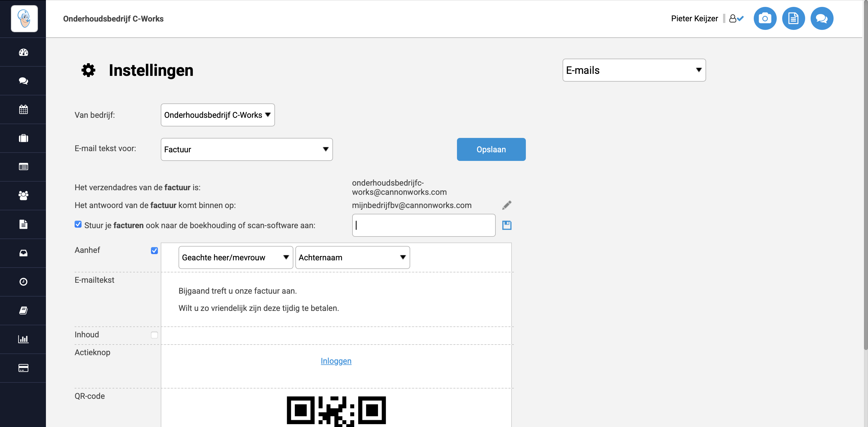The image size is (868, 427).
Task: Expand the Van bedrijf company dropdown
Action: tap(218, 115)
